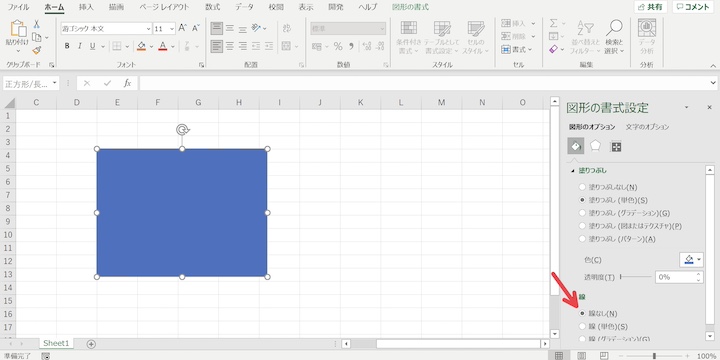This screenshot has width=720, height=360.
Task: Open Conditional Formatting
Action: click(409, 38)
